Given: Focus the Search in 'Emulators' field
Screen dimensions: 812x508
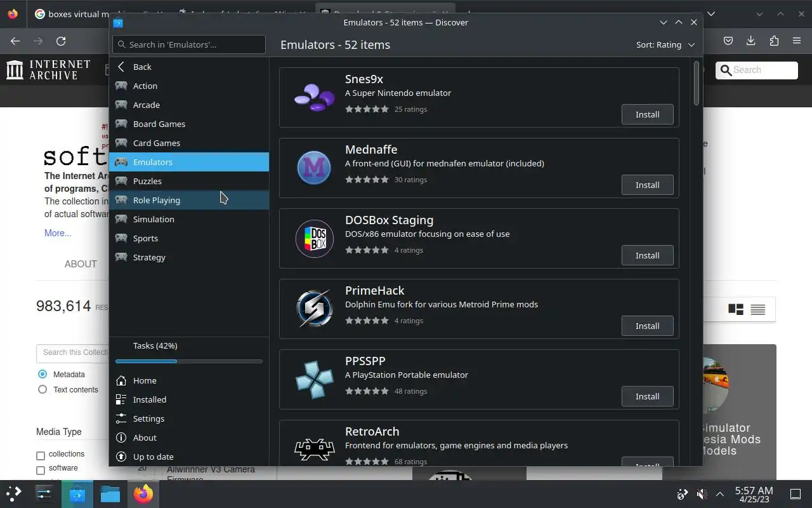Looking at the screenshot, I should point(189,44).
